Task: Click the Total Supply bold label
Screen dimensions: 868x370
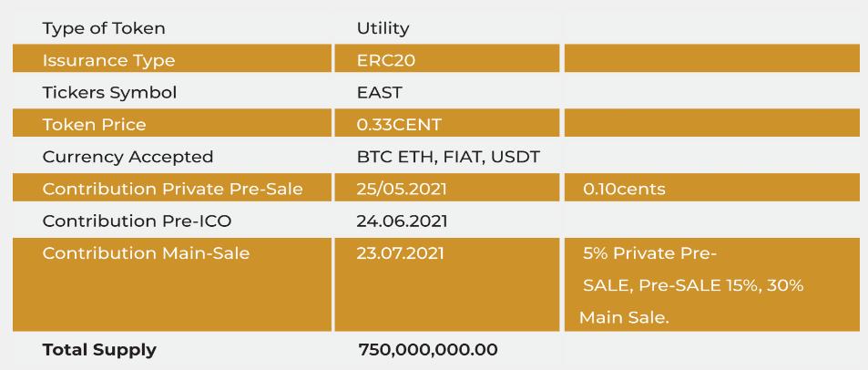Action: 99,350
